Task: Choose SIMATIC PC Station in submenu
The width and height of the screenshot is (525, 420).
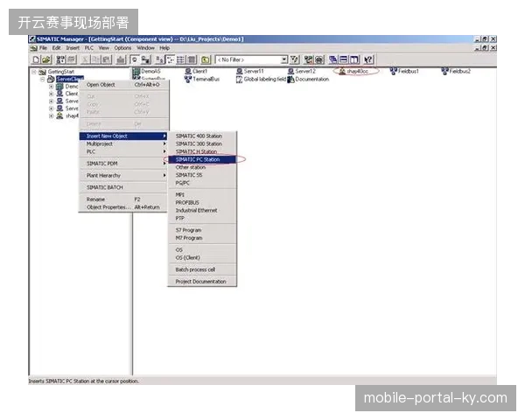Action: tap(202, 159)
